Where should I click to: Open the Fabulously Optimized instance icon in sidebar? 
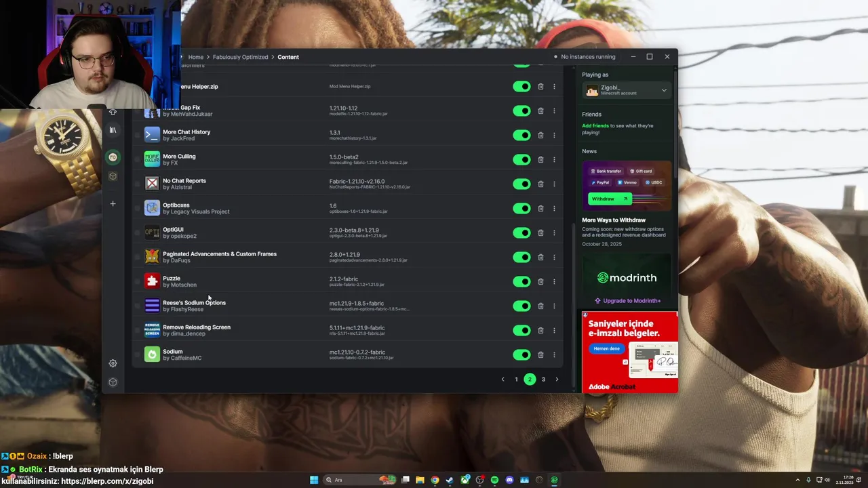(113, 157)
